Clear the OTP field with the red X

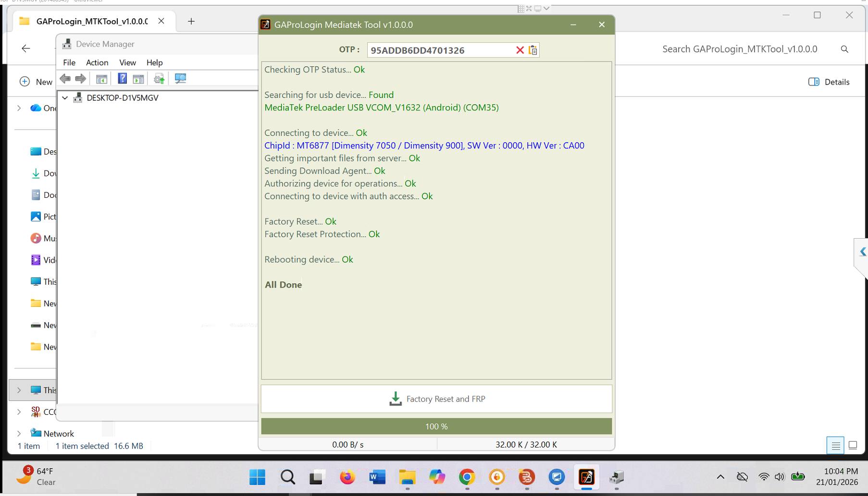pyautogui.click(x=520, y=50)
